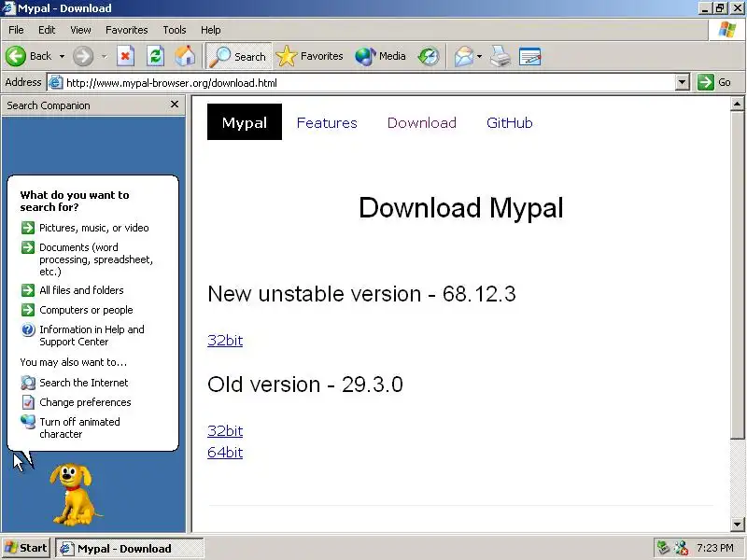Viewport: 747px width, 560px height.
Task: Expand the Mail dropdown arrow
Action: click(479, 56)
